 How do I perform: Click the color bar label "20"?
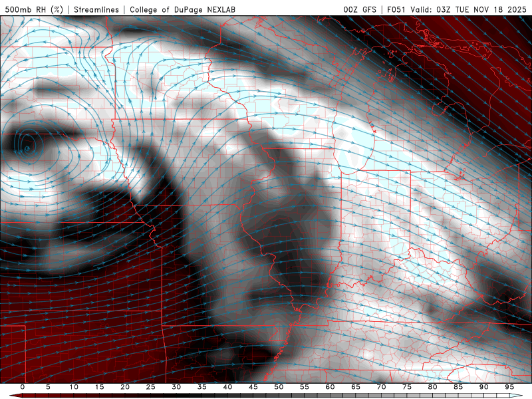(125, 387)
